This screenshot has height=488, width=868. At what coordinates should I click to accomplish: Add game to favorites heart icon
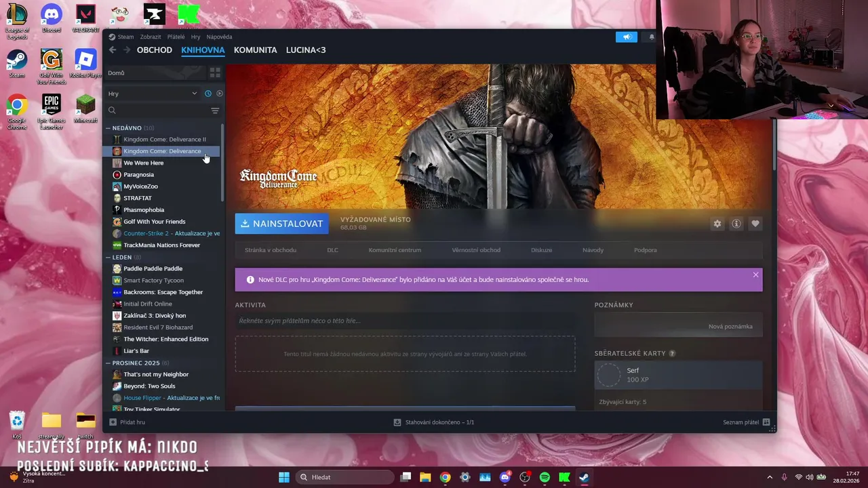click(755, 224)
